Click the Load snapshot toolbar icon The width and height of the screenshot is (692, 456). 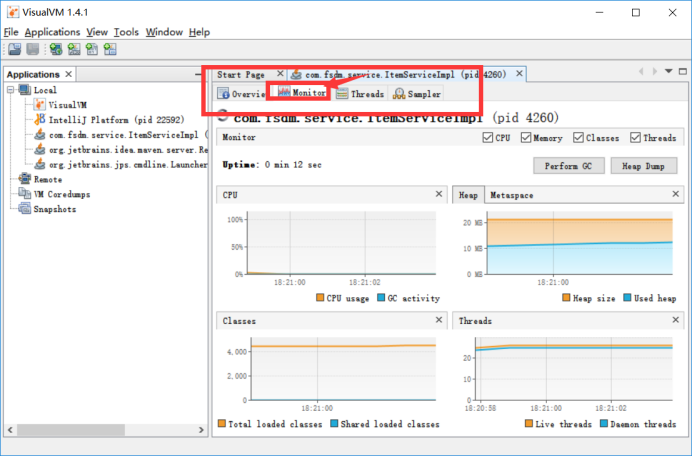(x=14, y=49)
